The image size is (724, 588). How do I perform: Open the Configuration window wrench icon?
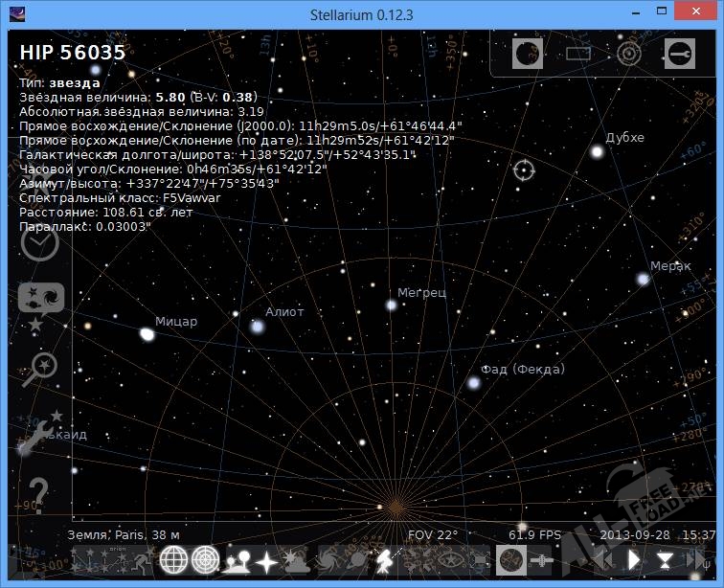tap(38, 434)
